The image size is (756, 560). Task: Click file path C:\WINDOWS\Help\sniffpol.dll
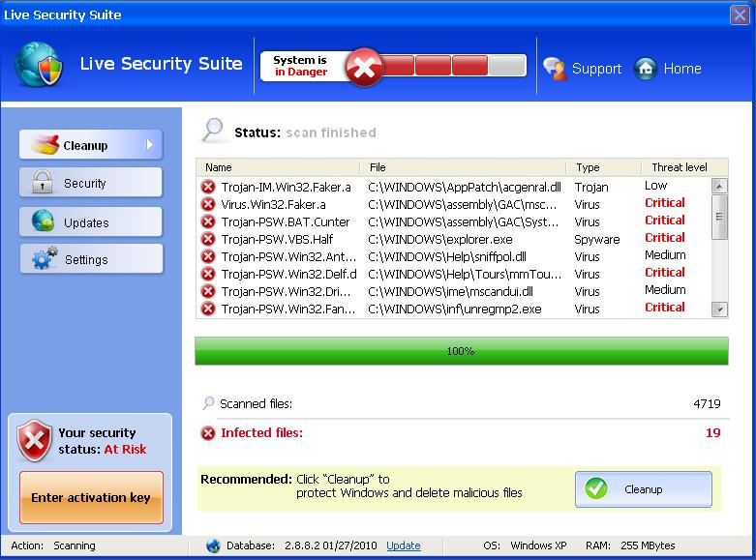[447, 256]
